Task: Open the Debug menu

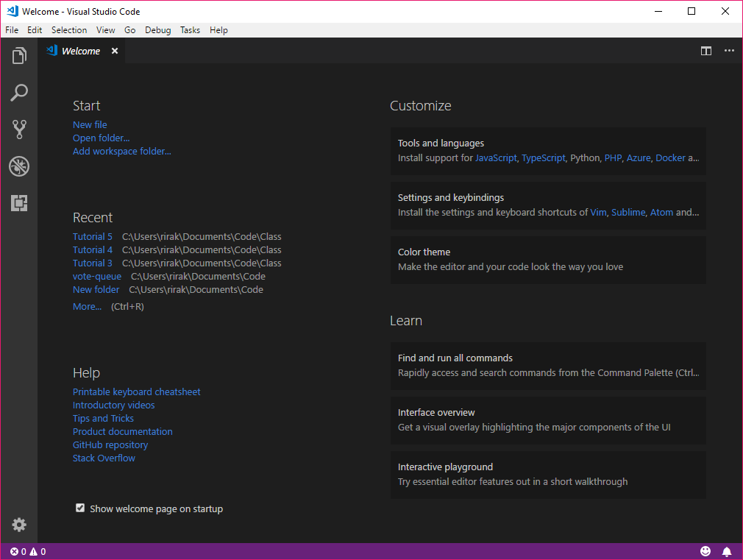Action: click(x=156, y=29)
